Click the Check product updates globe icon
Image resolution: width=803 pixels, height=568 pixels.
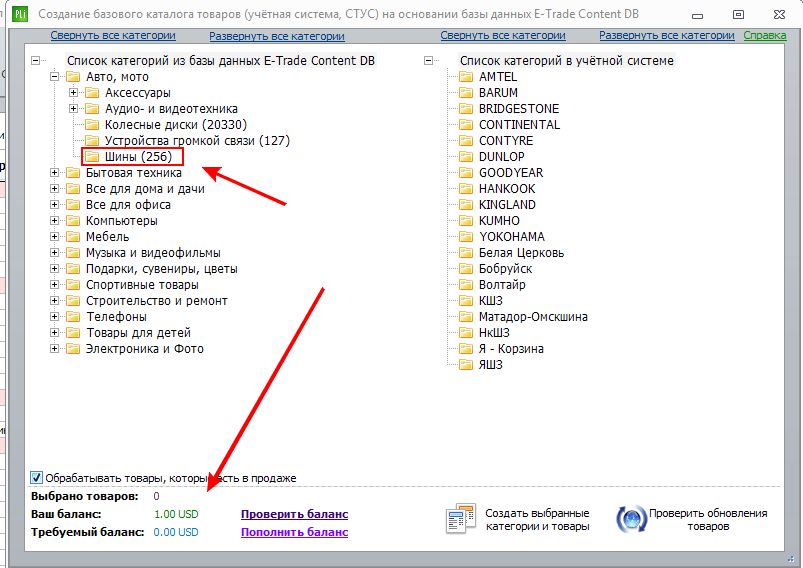pyautogui.click(x=632, y=519)
